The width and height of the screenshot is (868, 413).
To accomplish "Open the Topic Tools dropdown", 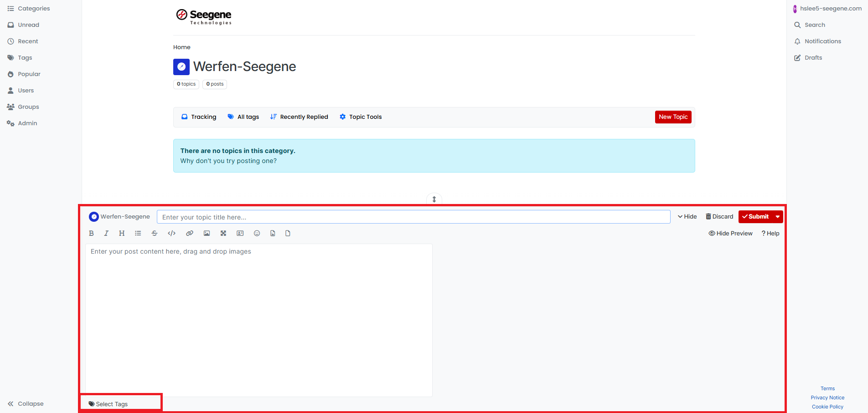I will coord(361,117).
